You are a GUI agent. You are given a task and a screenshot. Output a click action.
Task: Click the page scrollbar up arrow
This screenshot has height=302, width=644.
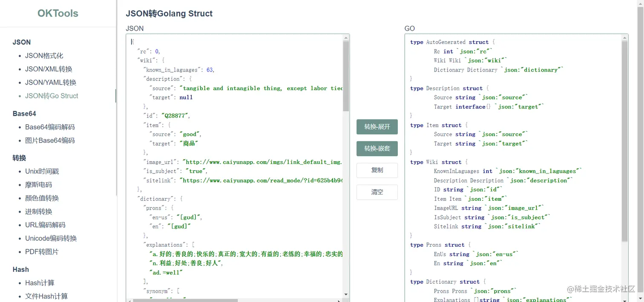(640, 3)
